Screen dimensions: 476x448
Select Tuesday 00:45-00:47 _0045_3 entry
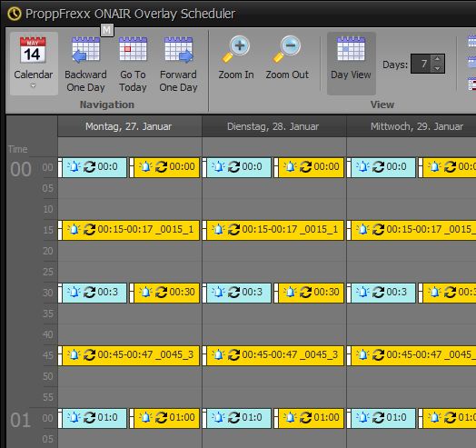click(x=273, y=355)
